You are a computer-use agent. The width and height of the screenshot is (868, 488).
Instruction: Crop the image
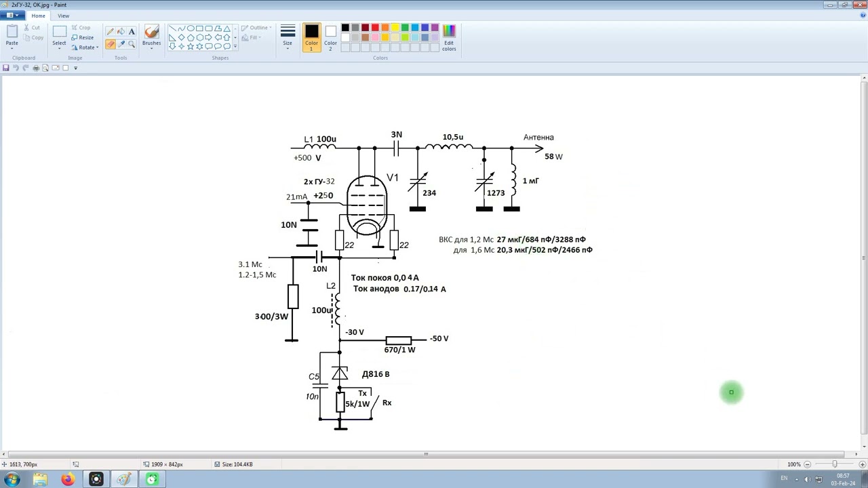(81, 28)
